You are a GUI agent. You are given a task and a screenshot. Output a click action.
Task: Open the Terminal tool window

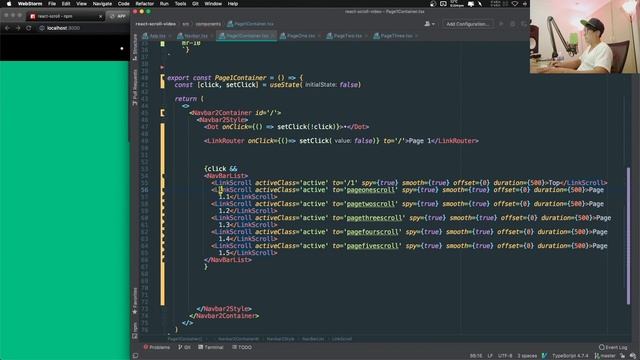[x=211, y=347]
